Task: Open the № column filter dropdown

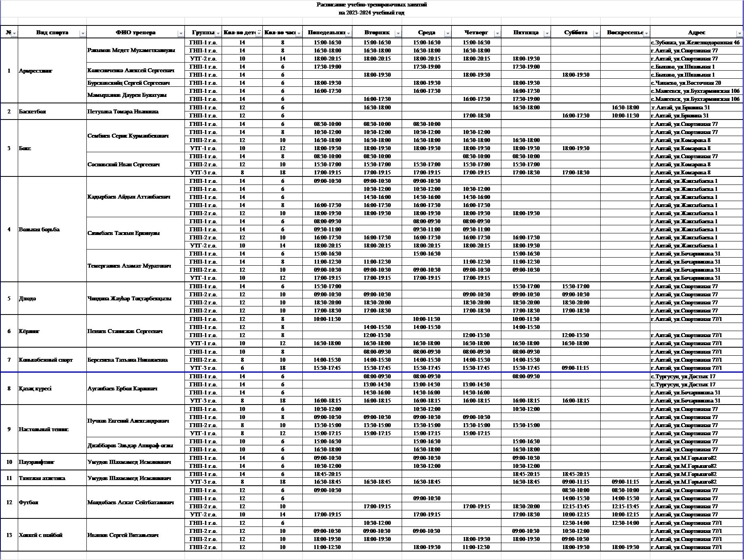Action: click(x=14, y=34)
